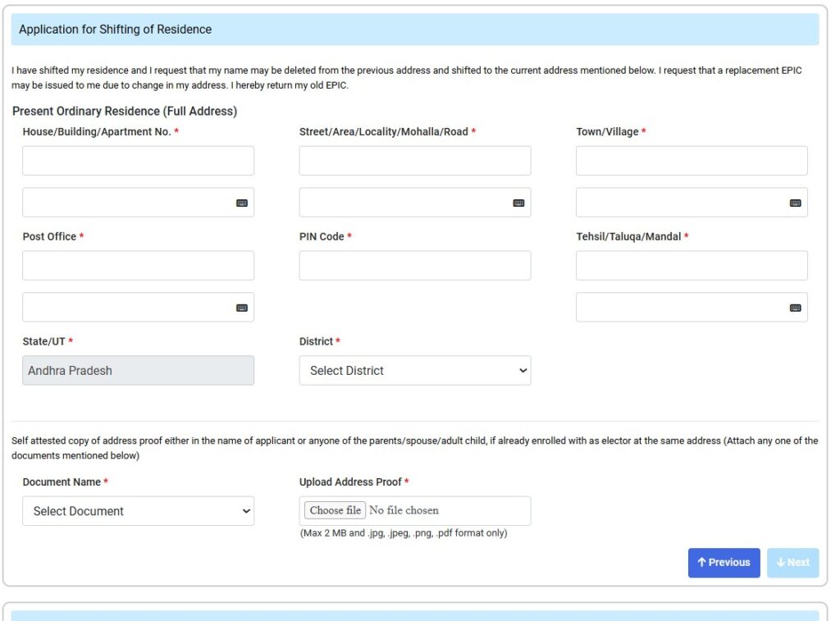840x621 pixels.
Task: Click the Post Office input field
Action: coord(138,265)
